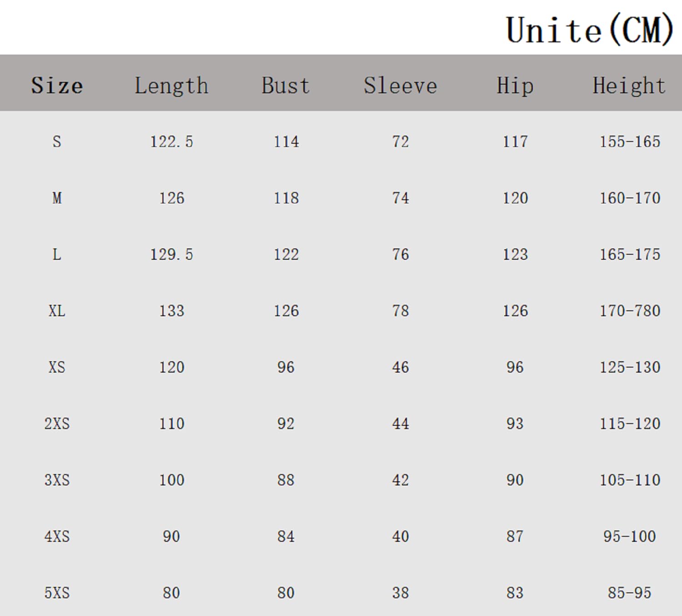
Task: Click the height range 170-780 cell
Action: [630, 311]
